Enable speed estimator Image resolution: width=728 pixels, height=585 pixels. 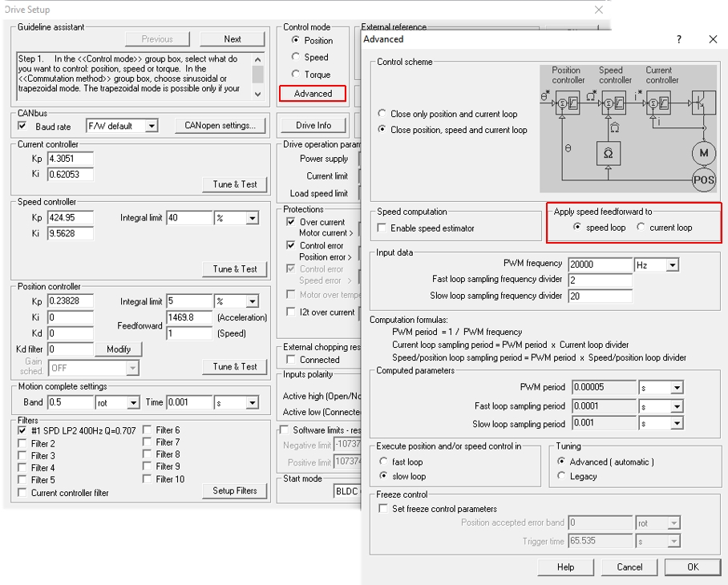point(380,228)
